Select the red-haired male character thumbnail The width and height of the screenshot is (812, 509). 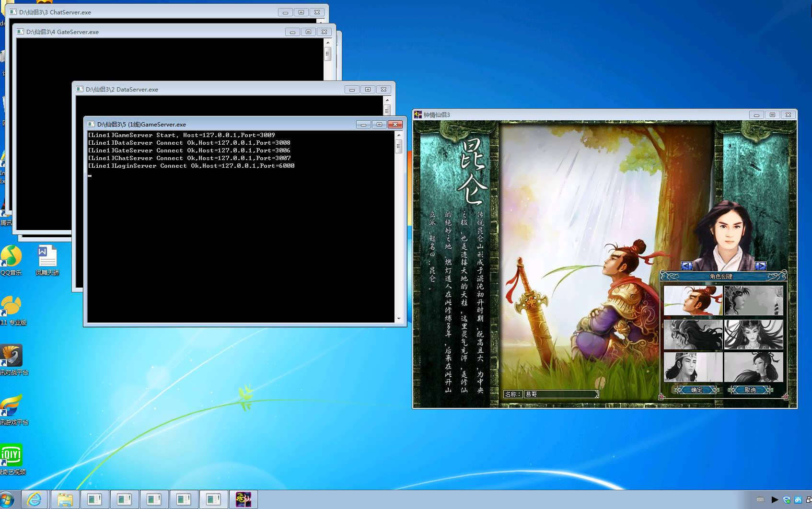tap(693, 301)
